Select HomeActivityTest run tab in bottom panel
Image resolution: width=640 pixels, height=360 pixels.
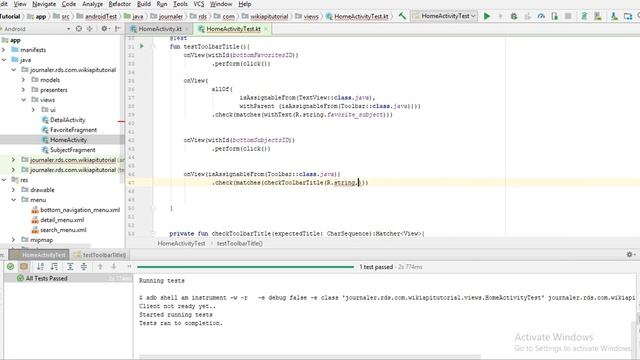(39, 255)
